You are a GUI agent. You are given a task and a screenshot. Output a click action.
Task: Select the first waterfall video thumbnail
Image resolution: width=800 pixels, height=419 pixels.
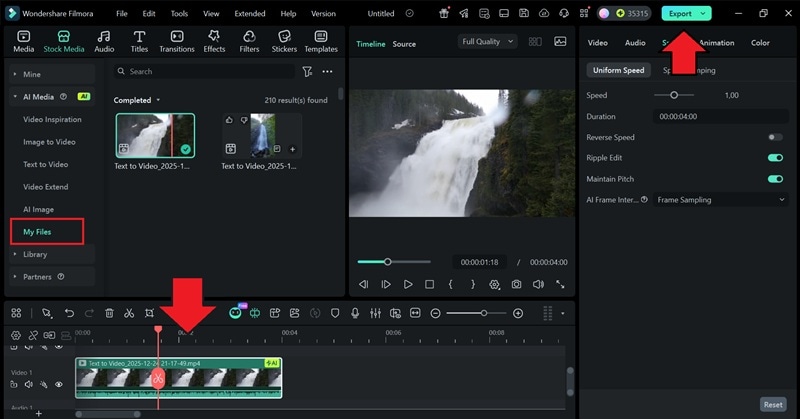coord(155,135)
